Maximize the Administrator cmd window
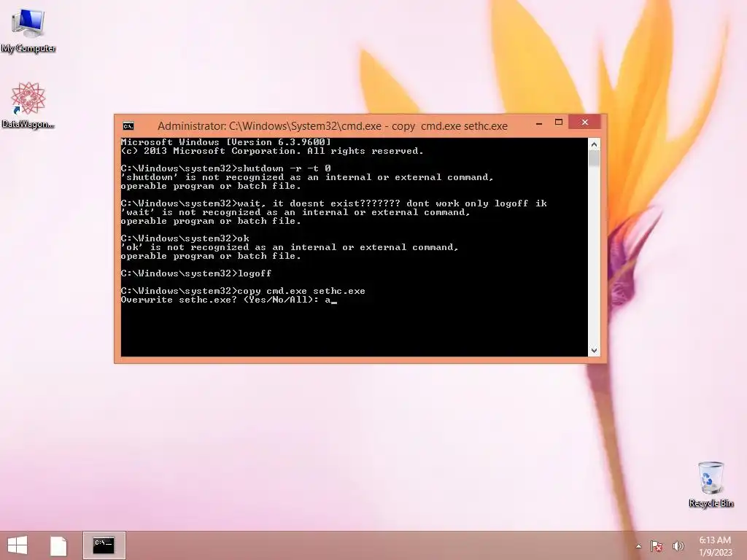Screen dimensions: 747x560 point(559,122)
